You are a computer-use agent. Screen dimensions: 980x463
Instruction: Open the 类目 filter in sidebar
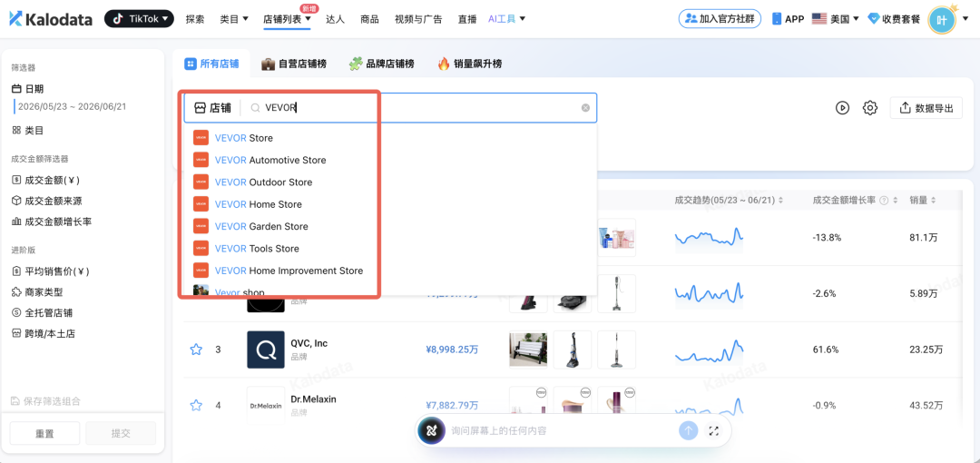click(28, 130)
